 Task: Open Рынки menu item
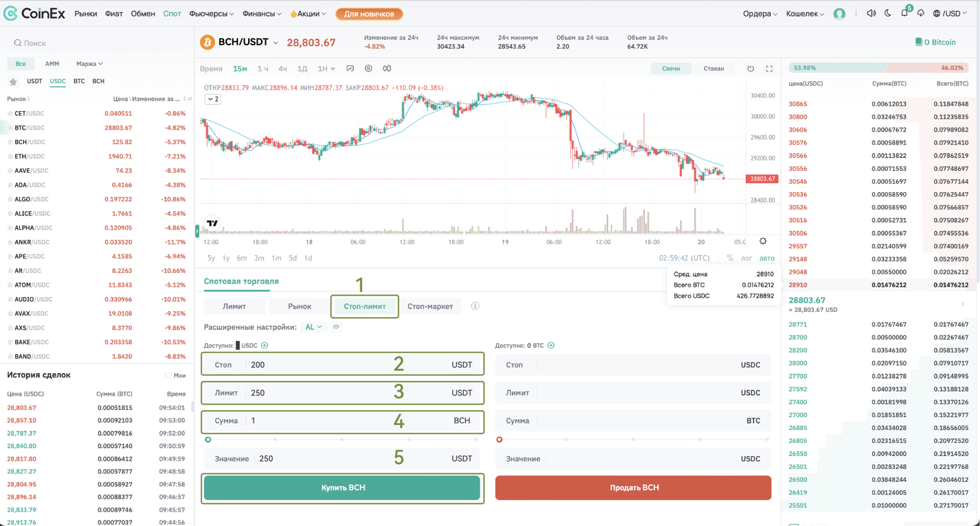[86, 14]
